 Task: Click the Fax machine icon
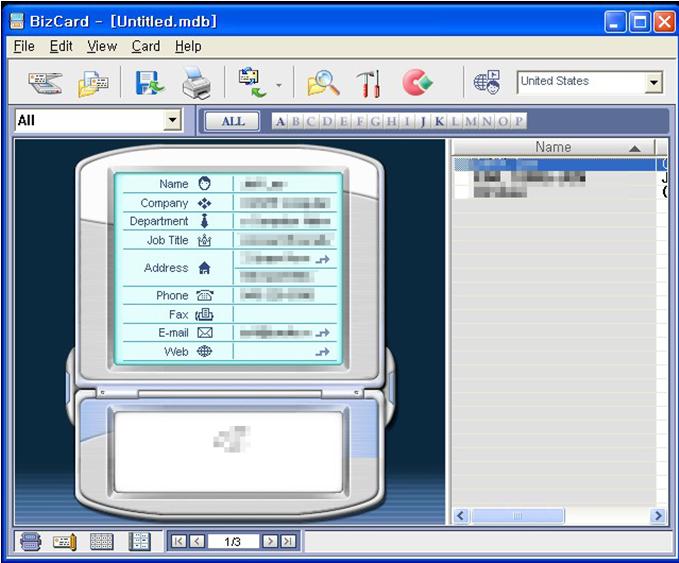tap(204, 314)
